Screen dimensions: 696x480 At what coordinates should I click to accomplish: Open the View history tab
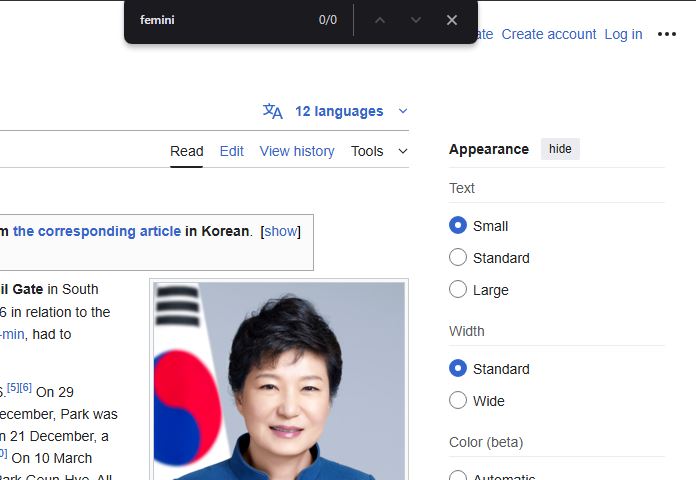coord(297,151)
